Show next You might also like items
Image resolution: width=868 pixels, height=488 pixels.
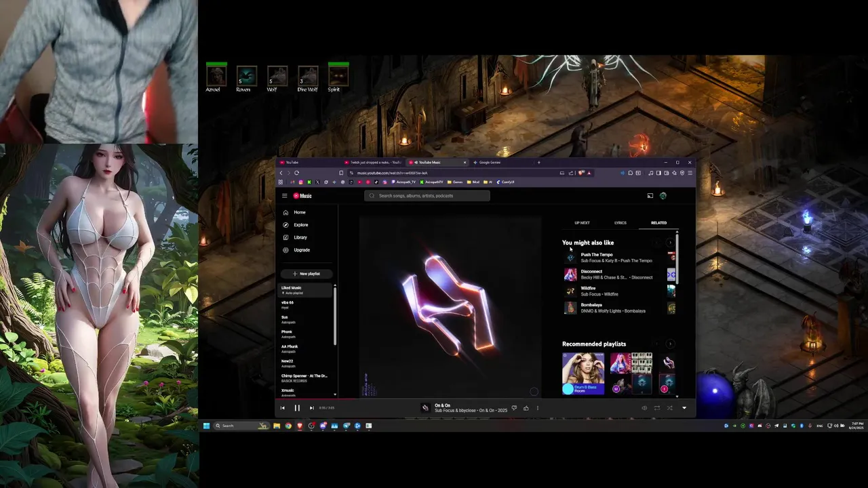coord(670,243)
